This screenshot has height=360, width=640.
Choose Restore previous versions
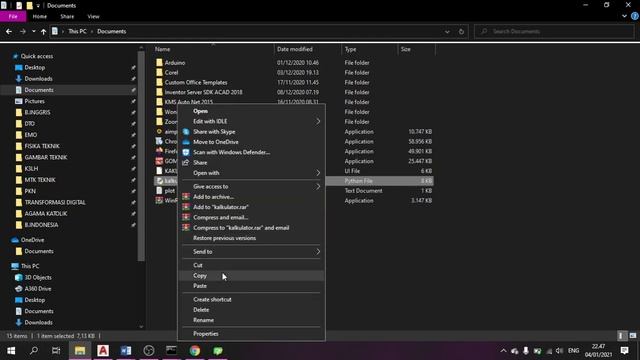pos(251,238)
